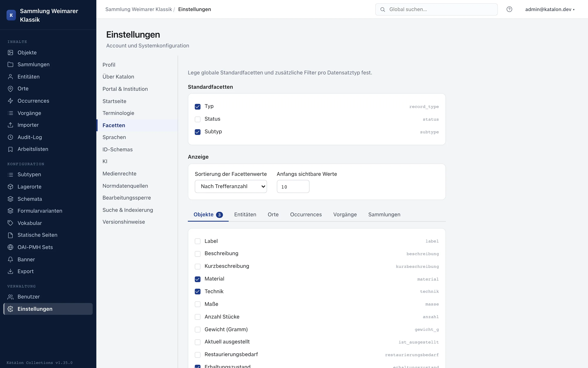Click the Importer upload icon
This screenshot has width=588, height=368.
(x=10, y=125)
